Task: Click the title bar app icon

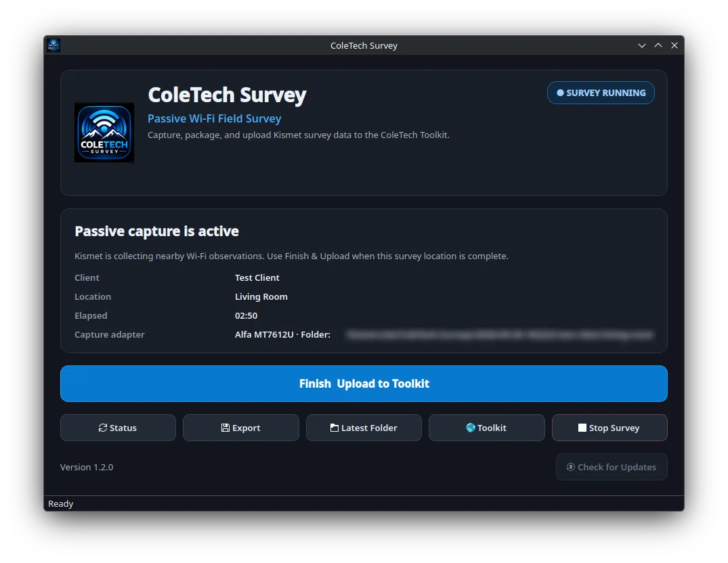Action: point(53,45)
